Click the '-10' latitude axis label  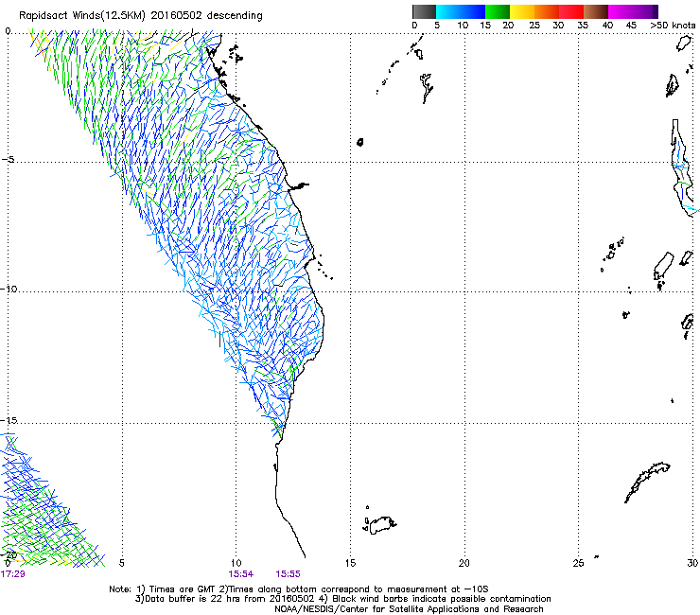9,289
